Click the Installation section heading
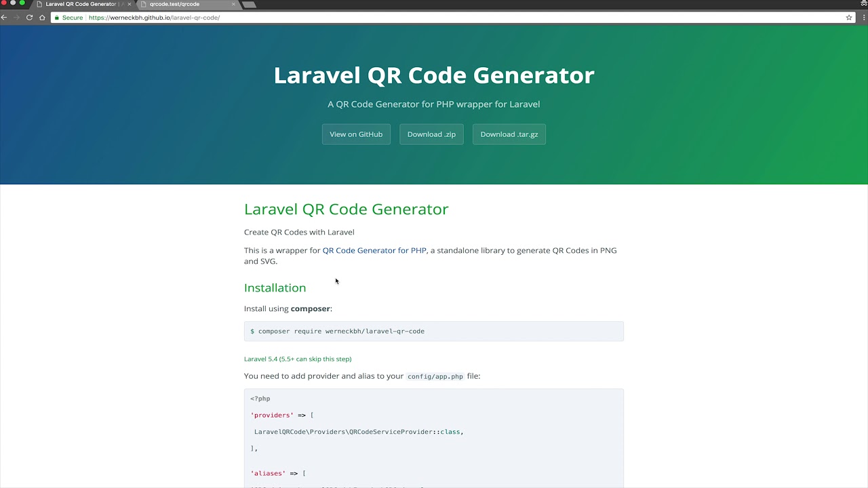Viewport: 868px width, 488px height. 275,287
